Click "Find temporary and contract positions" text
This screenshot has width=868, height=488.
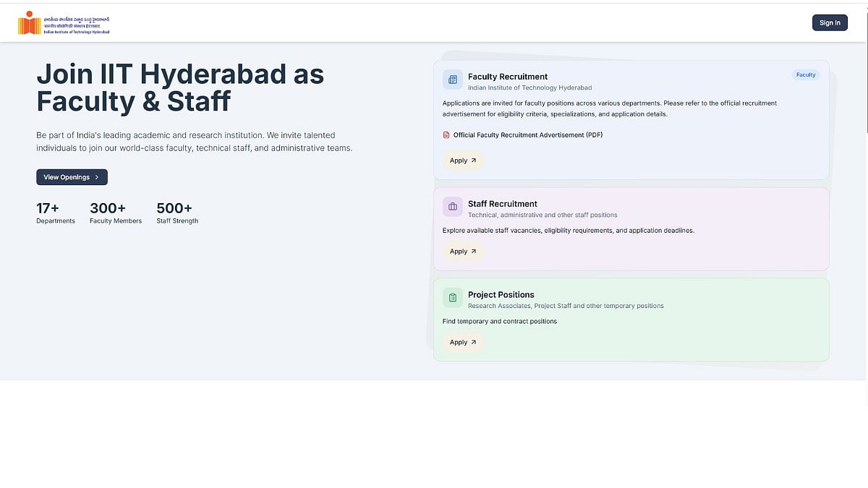click(500, 322)
